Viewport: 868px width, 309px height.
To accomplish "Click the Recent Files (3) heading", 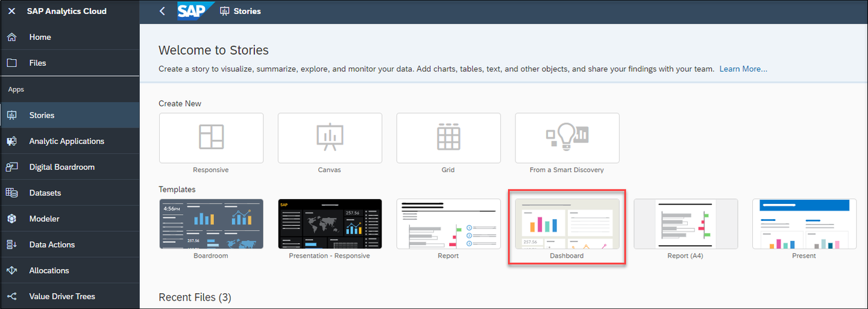I will pyautogui.click(x=195, y=297).
